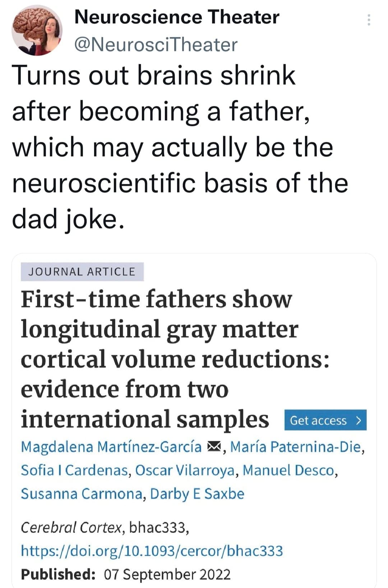Open the tweet's three-dot more options menu

(369, 20)
